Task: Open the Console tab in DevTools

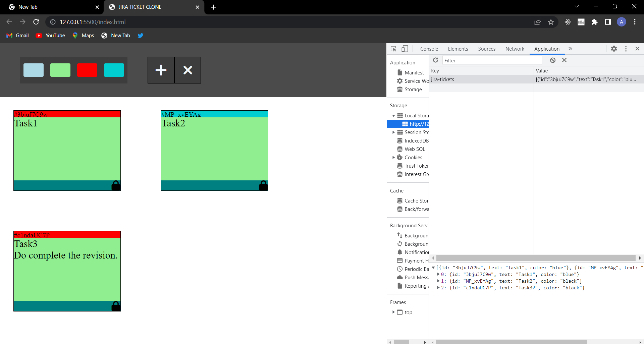Action: (429, 49)
